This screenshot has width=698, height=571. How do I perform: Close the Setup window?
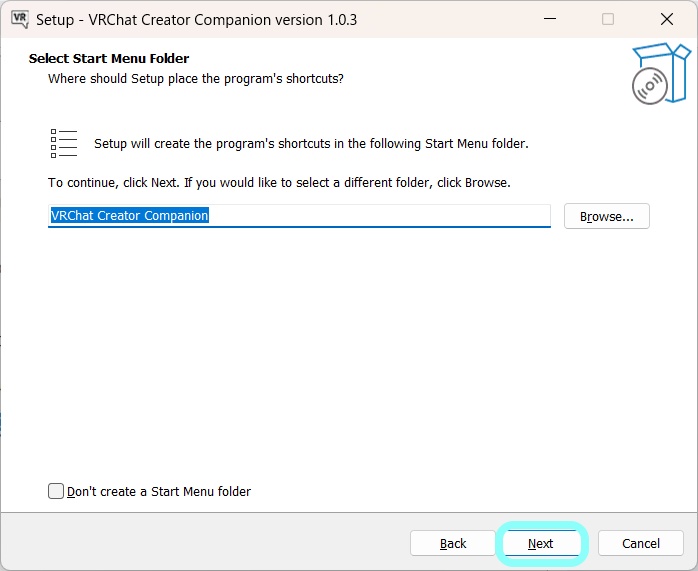pyautogui.click(x=666, y=19)
